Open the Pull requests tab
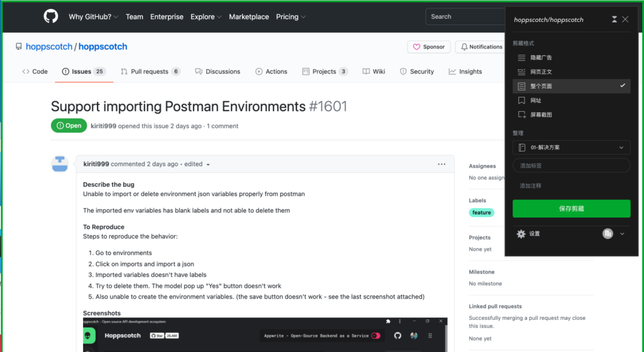Viewport: 644px width, 352px height. click(150, 72)
